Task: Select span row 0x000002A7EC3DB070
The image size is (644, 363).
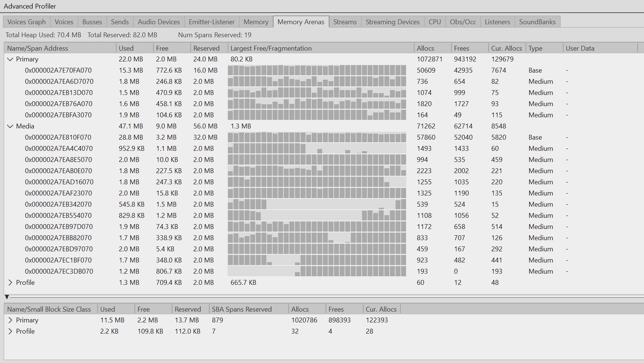Action: tap(59, 271)
